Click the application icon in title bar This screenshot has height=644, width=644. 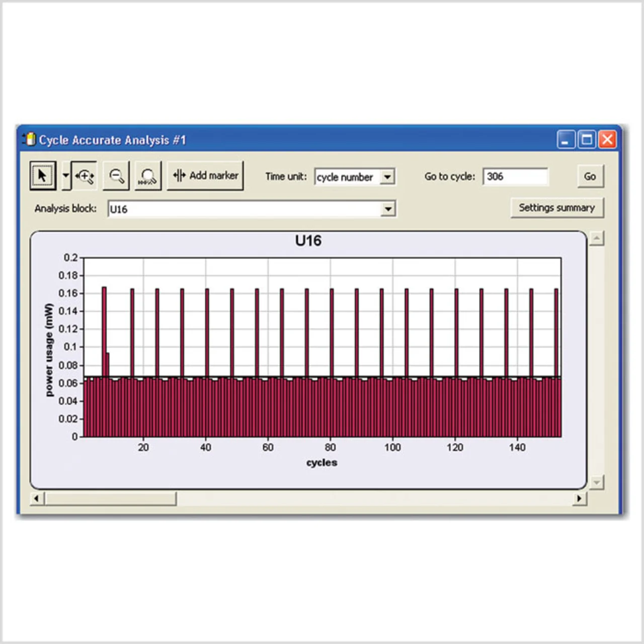(x=30, y=139)
